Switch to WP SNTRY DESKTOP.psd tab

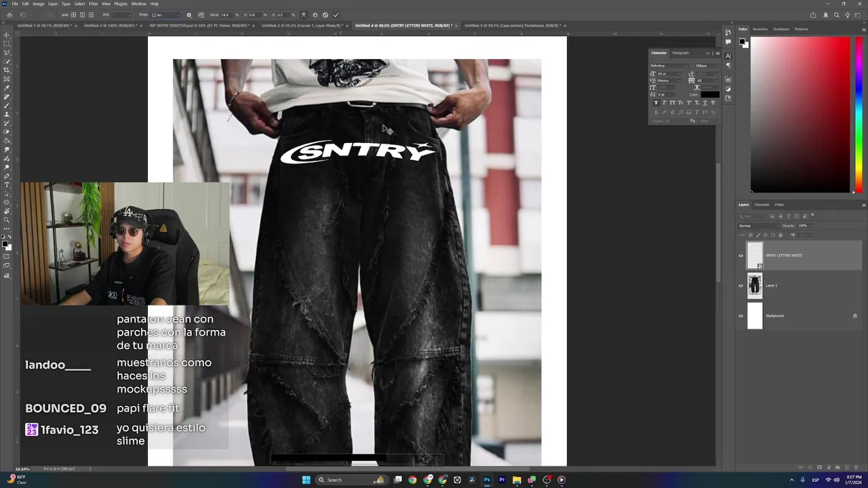click(199, 26)
